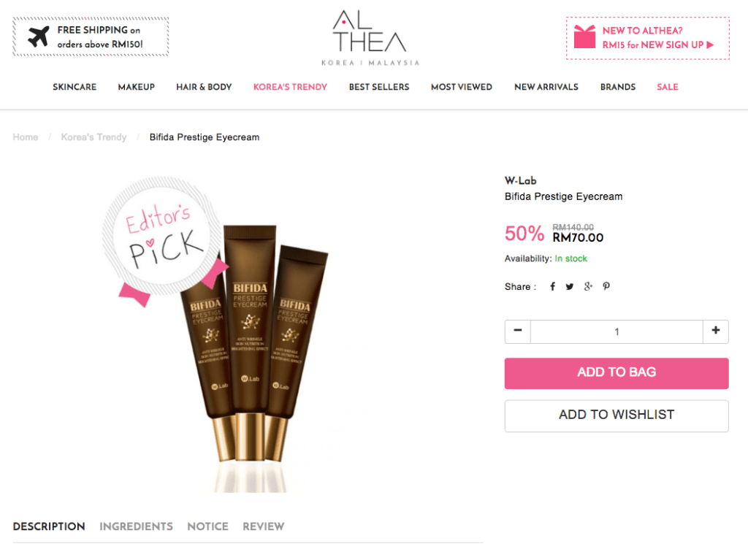Click the Google Plus share icon
The height and width of the screenshot is (560, 748).
pos(588,286)
